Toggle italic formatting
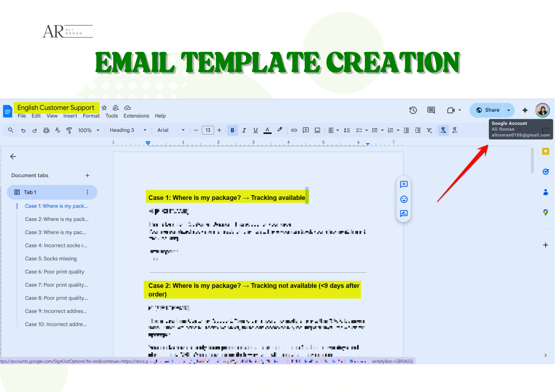 pyautogui.click(x=244, y=130)
